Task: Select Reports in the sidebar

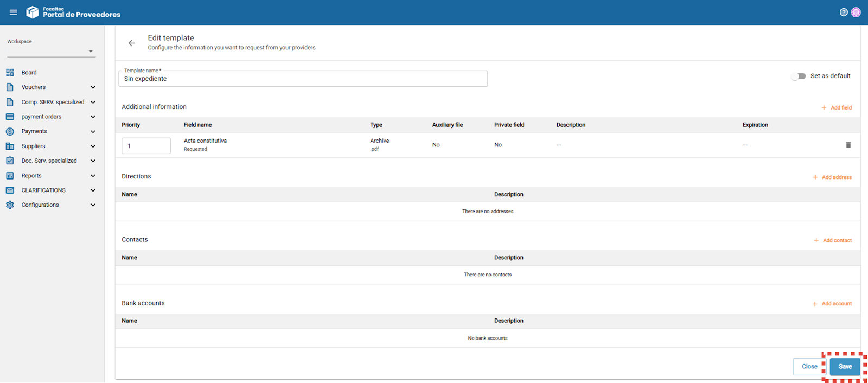Action: pyautogui.click(x=31, y=176)
